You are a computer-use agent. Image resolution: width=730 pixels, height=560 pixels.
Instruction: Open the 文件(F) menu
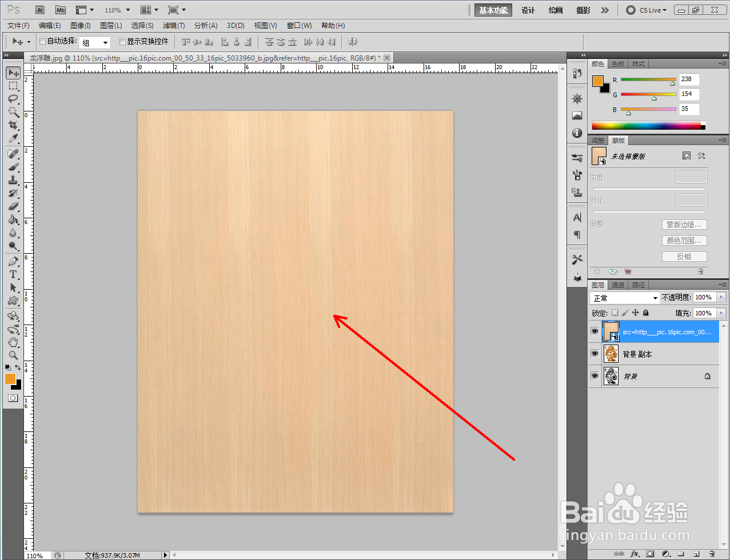click(19, 26)
